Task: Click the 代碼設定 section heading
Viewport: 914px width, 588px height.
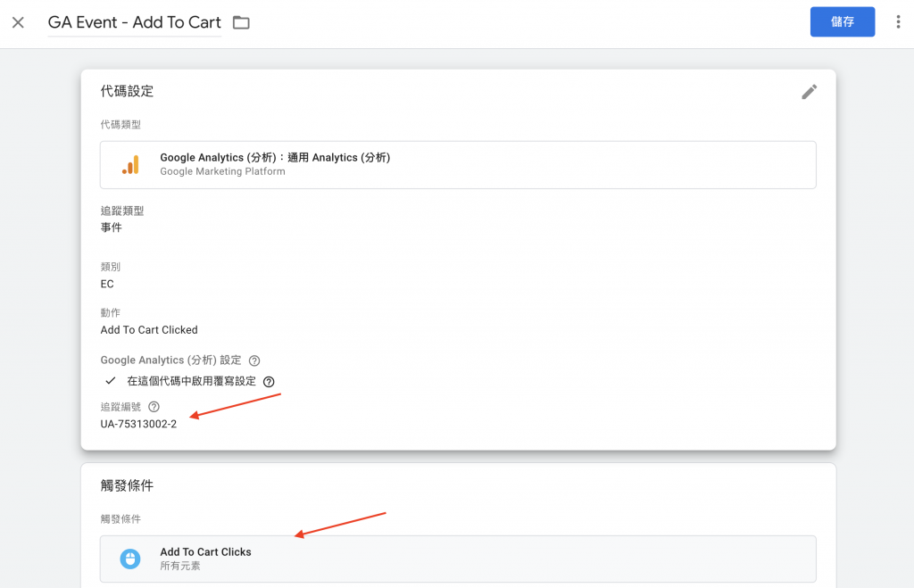Action: 127,92
